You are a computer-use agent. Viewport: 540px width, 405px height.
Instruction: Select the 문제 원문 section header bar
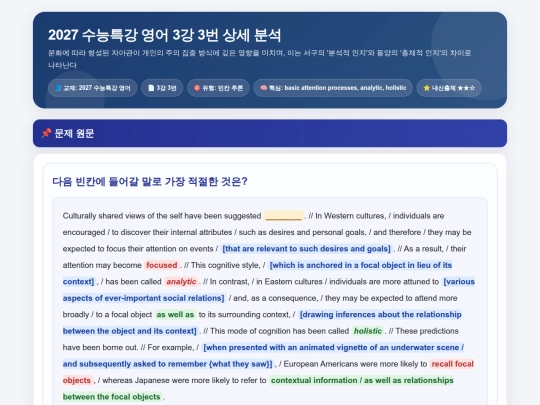(270, 133)
